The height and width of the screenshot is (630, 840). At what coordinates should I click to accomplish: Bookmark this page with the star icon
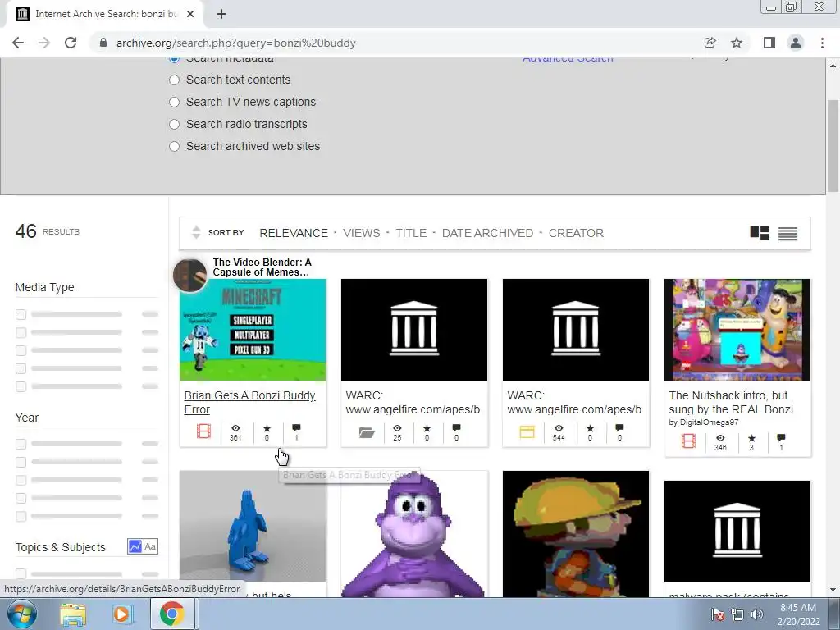(737, 43)
